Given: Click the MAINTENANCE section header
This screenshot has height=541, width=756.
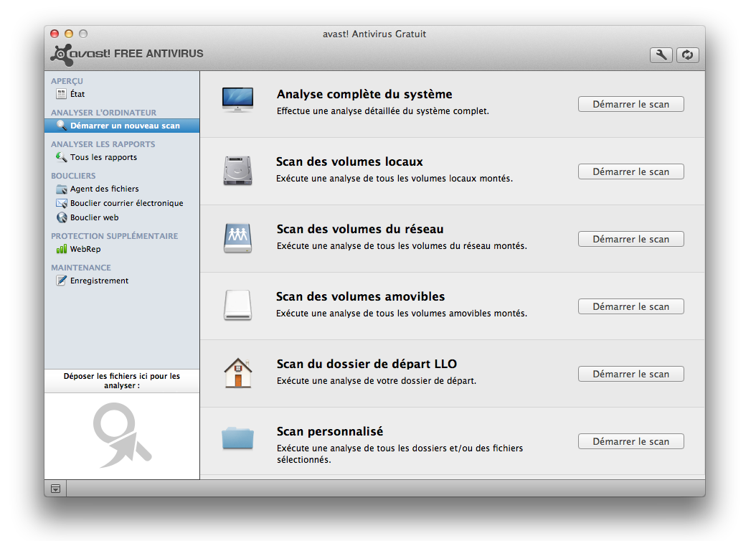Looking at the screenshot, I should (81, 268).
